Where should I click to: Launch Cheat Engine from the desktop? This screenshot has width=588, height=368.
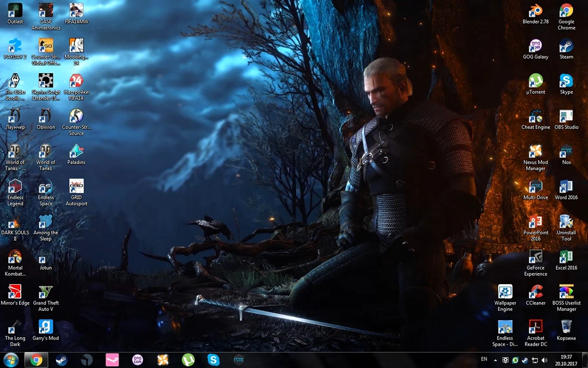[535, 117]
